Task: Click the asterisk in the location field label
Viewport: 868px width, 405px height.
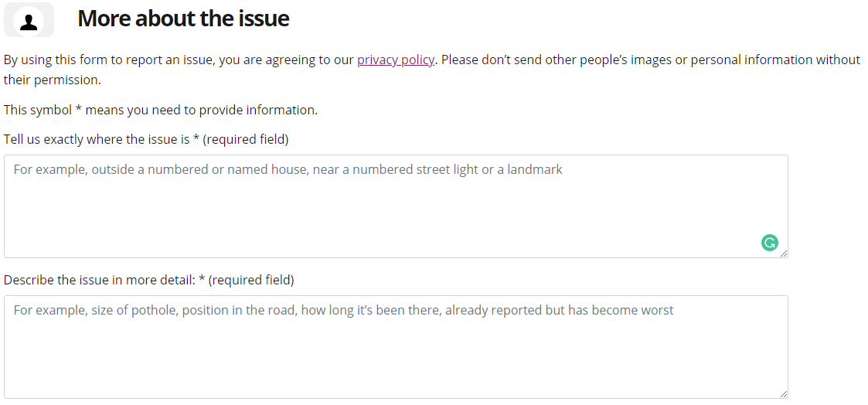Action: tap(196, 139)
